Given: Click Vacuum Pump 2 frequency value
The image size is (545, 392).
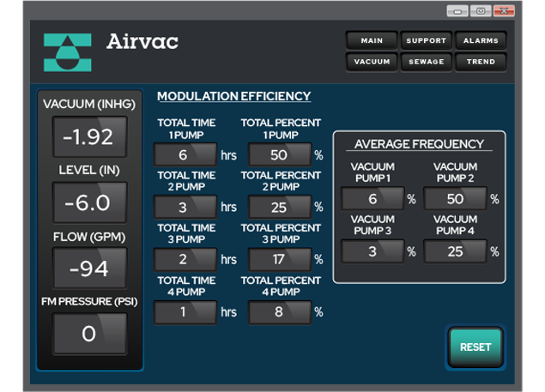Looking at the screenshot, I should pyautogui.click(x=454, y=198).
